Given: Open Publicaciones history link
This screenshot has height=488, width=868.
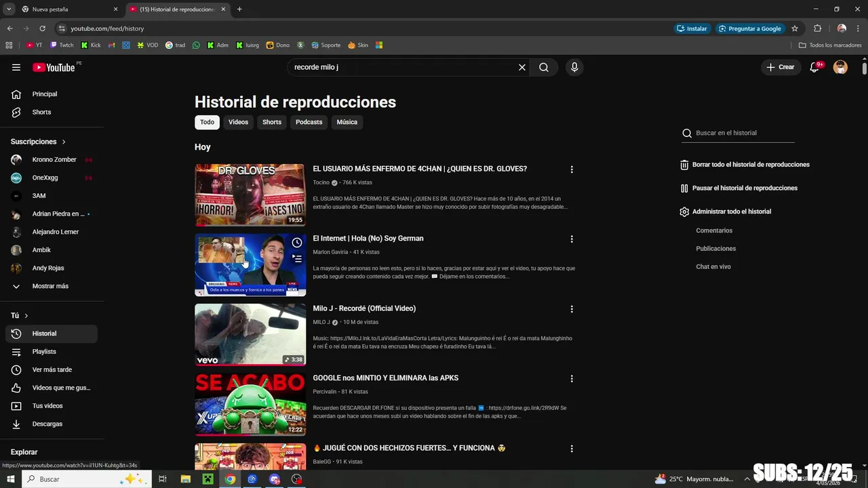Looking at the screenshot, I should 716,249.
